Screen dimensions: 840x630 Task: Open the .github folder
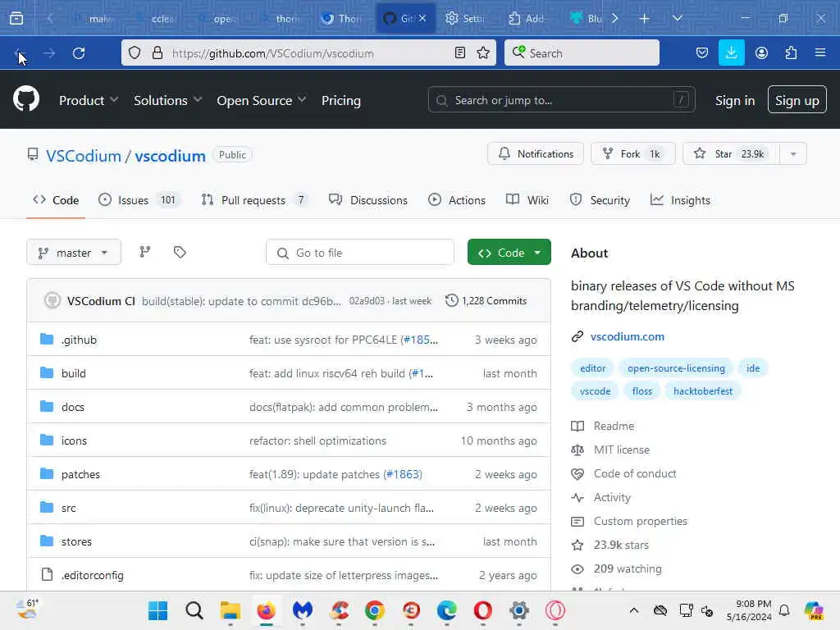tap(79, 340)
